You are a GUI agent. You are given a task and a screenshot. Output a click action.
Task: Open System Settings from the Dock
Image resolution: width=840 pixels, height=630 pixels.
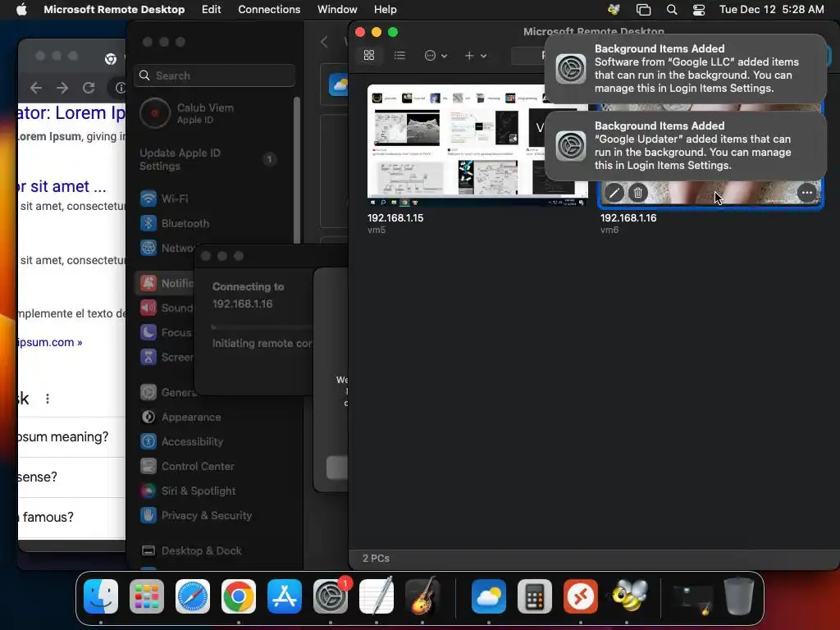(331, 596)
